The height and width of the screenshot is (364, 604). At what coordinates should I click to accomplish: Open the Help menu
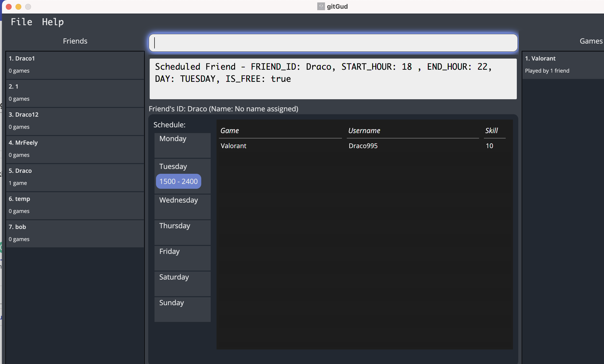point(53,22)
